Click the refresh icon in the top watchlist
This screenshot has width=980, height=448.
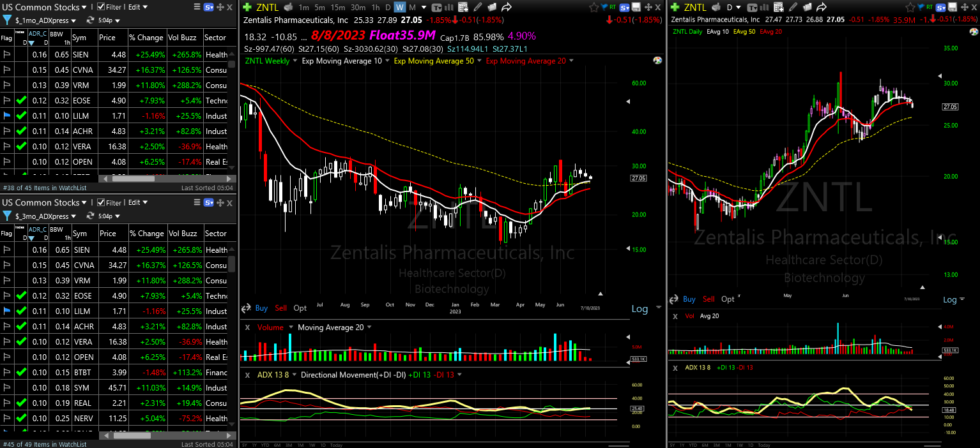(x=91, y=22)
